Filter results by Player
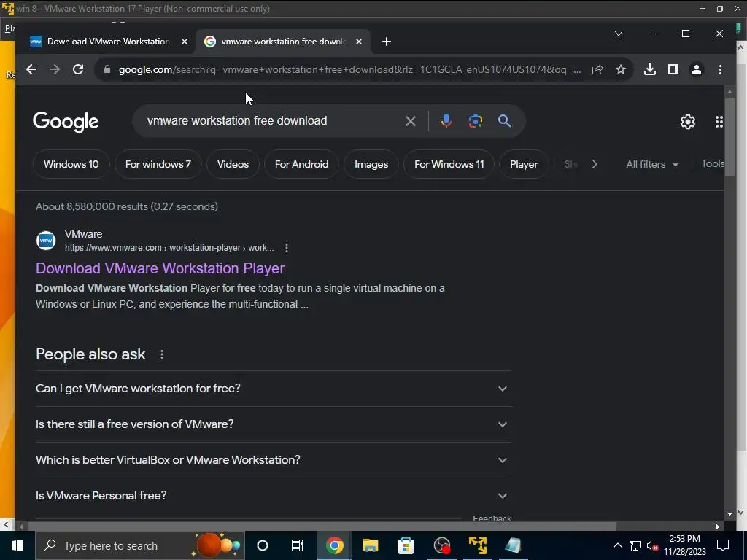The image size is (747, 560). (524, 164)
